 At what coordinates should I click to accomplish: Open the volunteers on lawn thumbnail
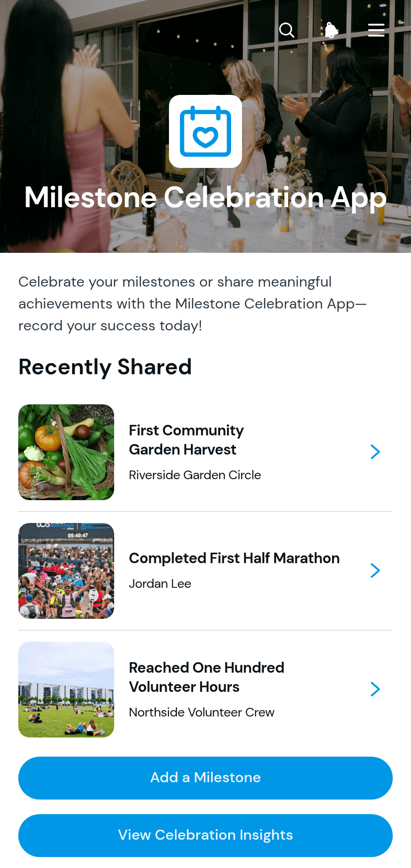(x=66, y=690)
